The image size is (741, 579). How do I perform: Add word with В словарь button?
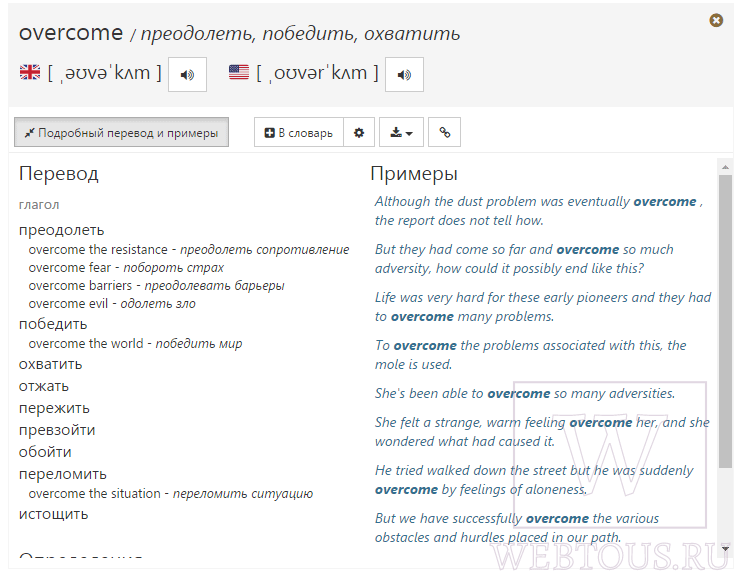click(299, 132)
